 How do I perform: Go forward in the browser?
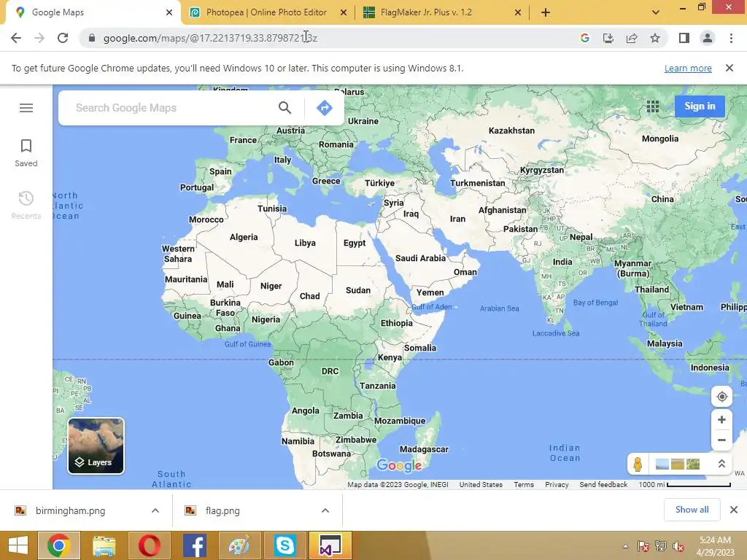[x=39, y=38]
